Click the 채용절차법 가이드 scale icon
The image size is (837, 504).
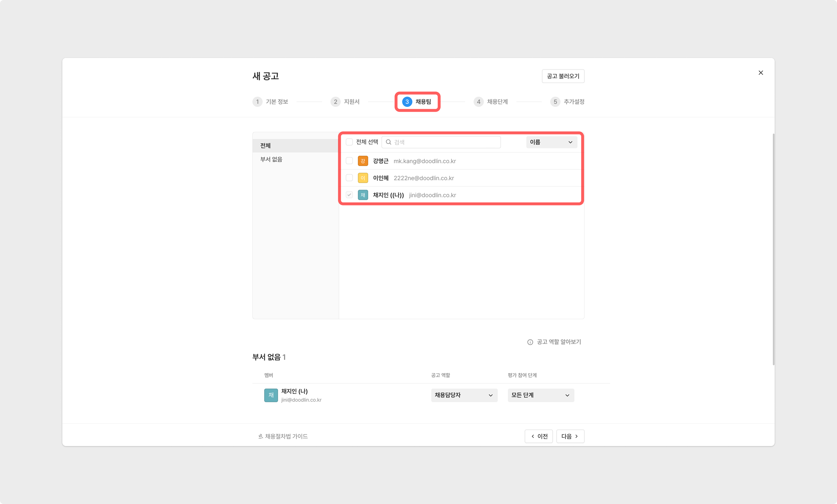(x=261, y=436)
